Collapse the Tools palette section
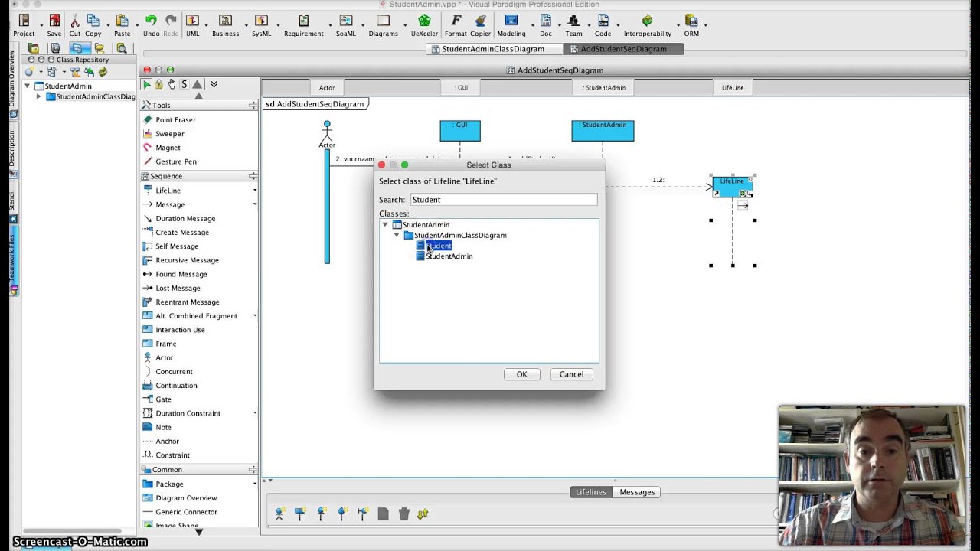This screenshot has width=980, height=551. click(x=253, y=106)
